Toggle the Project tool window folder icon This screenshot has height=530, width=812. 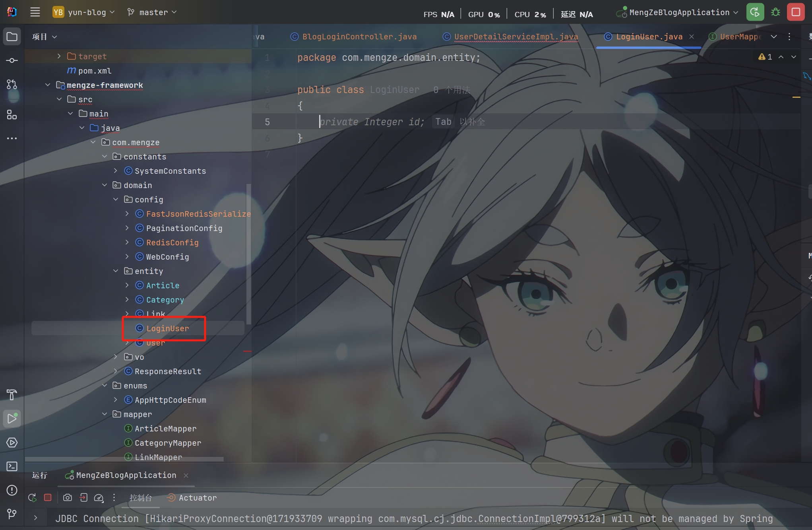[x=12, y=37]
